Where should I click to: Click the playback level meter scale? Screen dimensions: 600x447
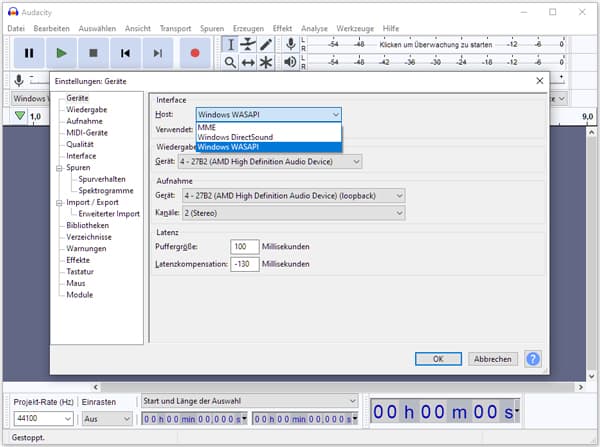click(x=437, y=62)
